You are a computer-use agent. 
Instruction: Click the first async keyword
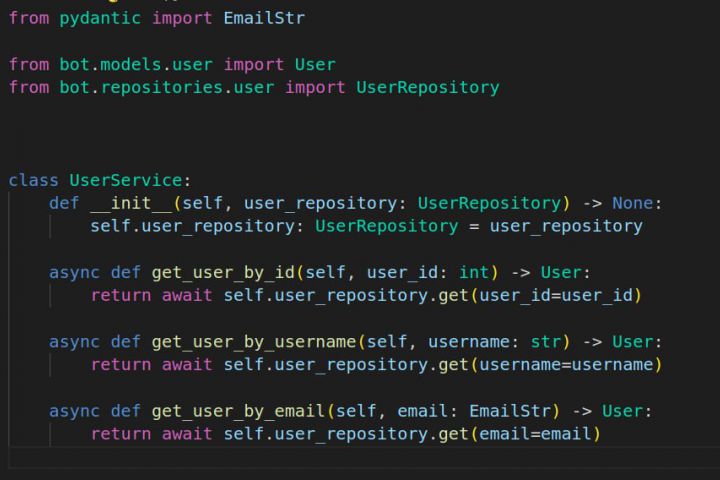tap(74, 272)
